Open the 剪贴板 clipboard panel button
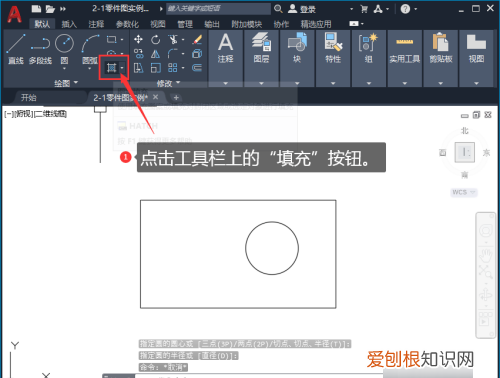Screen dimensions: 500x378 [441, 58]
